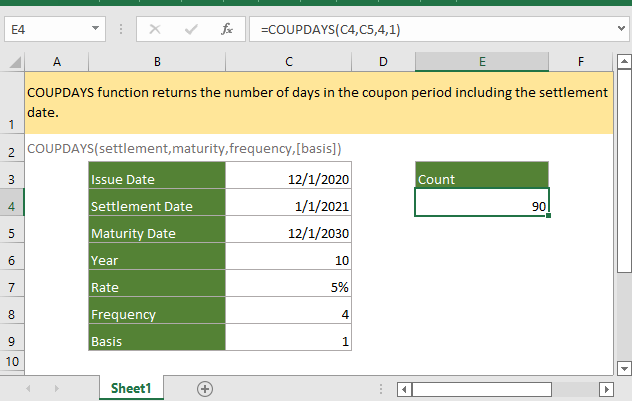Click the Cancel X icon in formula bar
The width and height of the screenshot is (632, 401).
[156, 30]
